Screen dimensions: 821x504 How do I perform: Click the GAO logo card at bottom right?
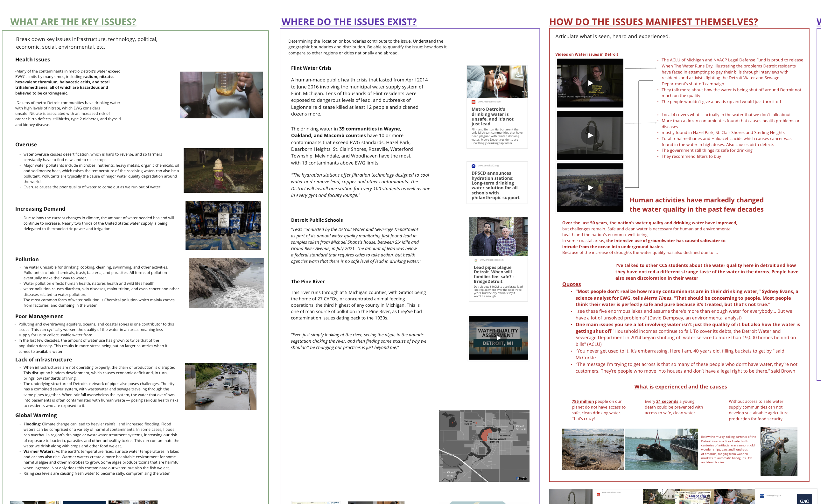click(804, 500)
